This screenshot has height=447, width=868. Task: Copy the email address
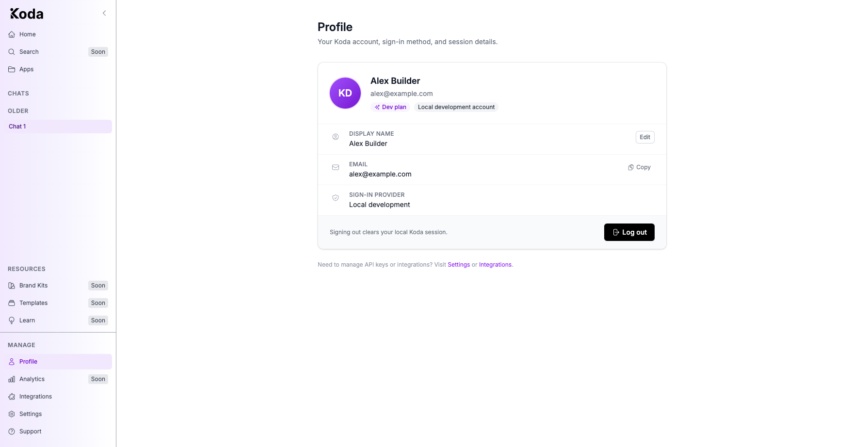point(639,167)
